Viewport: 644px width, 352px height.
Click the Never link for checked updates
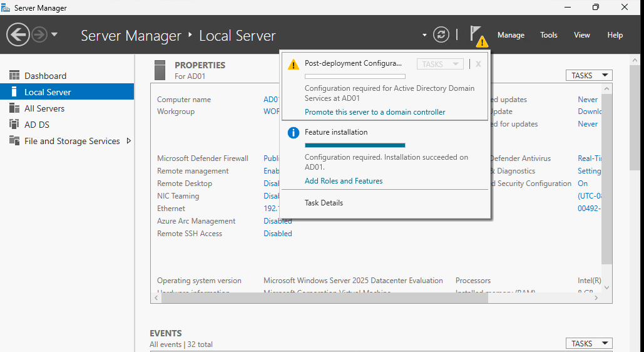pyautogui.click(x=588, y=124)
